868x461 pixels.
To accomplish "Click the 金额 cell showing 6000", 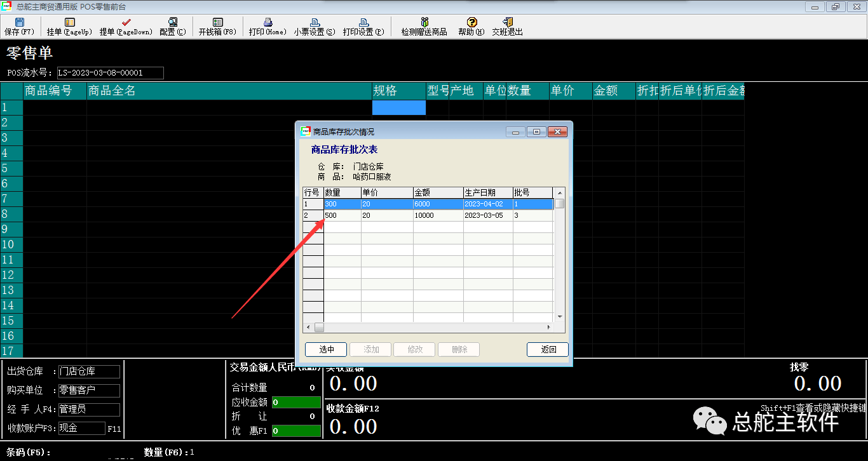I will pos(438,204).
